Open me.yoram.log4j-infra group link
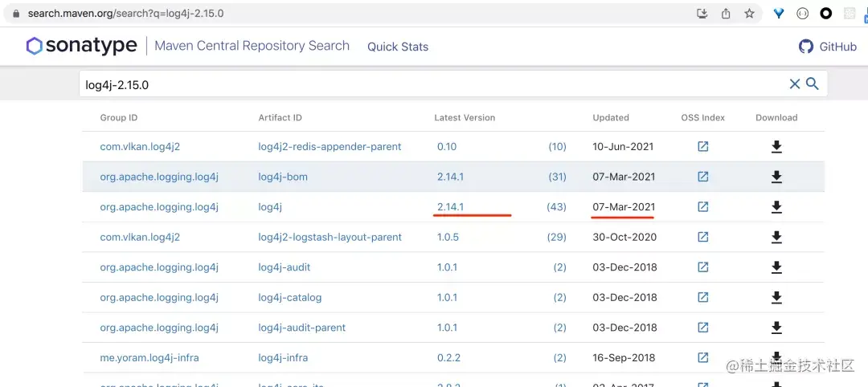The height and width of the screenshot is (387, 868). pyautogui.click(x=149, y=358)
